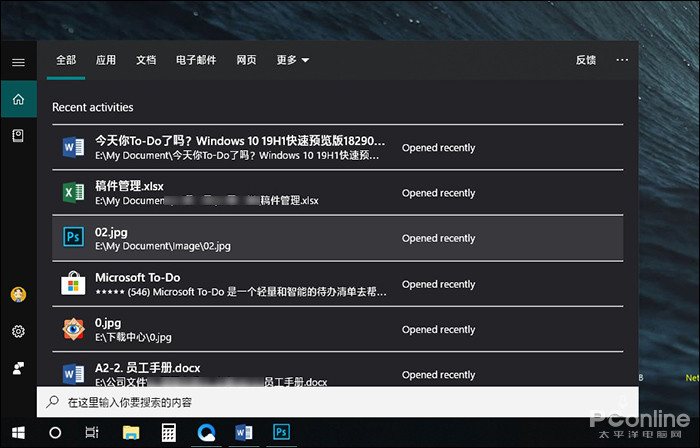The image size is (700, 448).
Task: Switch to the 文档 tab
Action: click(146, 60)
